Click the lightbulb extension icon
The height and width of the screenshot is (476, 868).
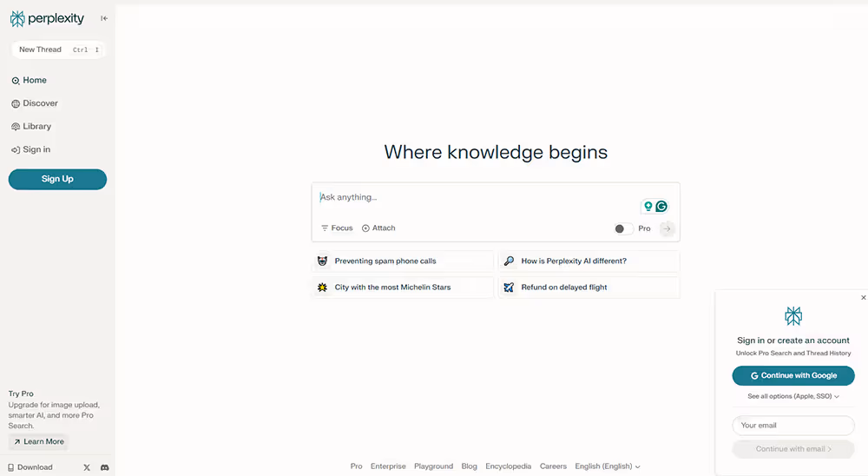648,206
